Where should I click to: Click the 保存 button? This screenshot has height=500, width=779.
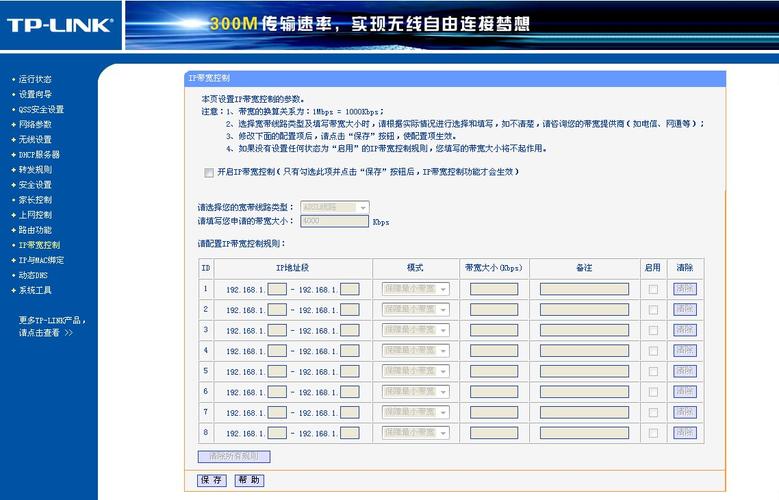[x=212, y=480]
